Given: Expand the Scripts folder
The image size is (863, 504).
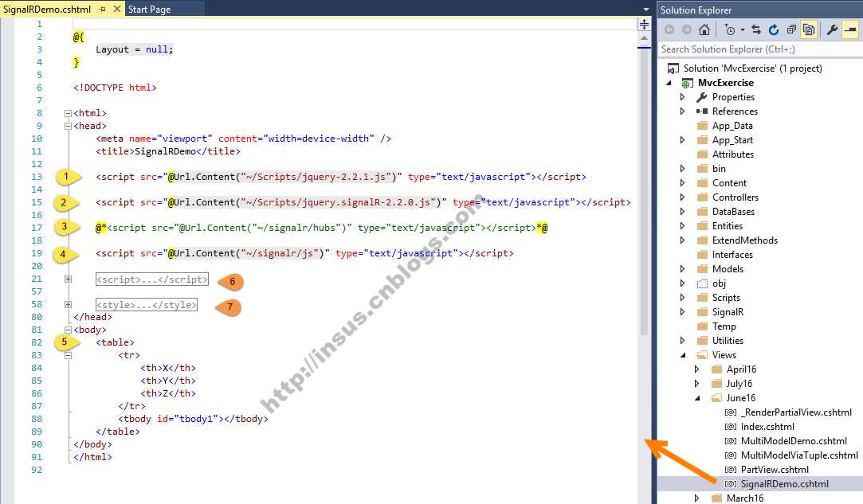Looking at the screenshot, I should (x=682, y=297).
